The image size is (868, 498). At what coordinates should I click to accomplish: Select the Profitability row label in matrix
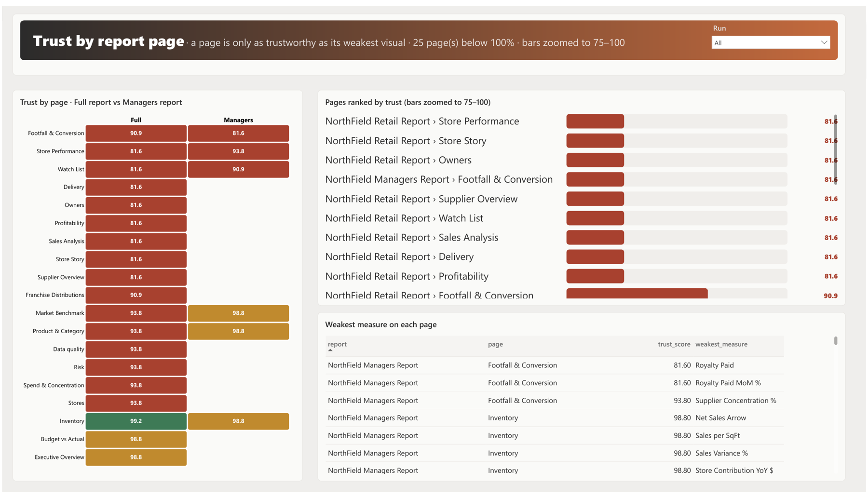(69, 223)
